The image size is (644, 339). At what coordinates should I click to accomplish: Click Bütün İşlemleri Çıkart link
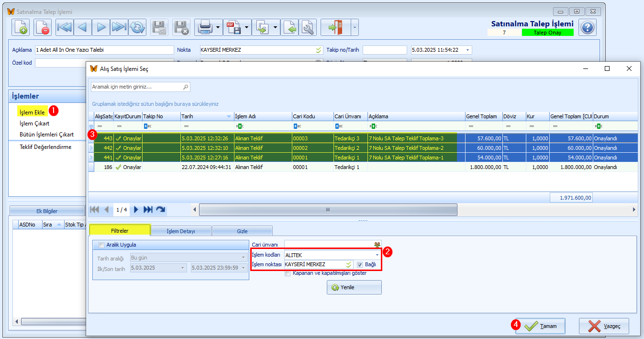46,134
